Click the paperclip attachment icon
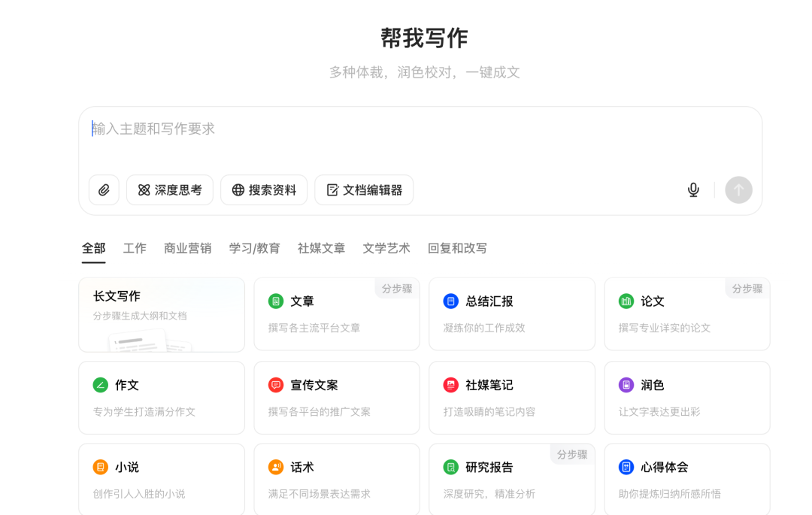The height and width of the screenshot is (515, 812). [104, 190]
